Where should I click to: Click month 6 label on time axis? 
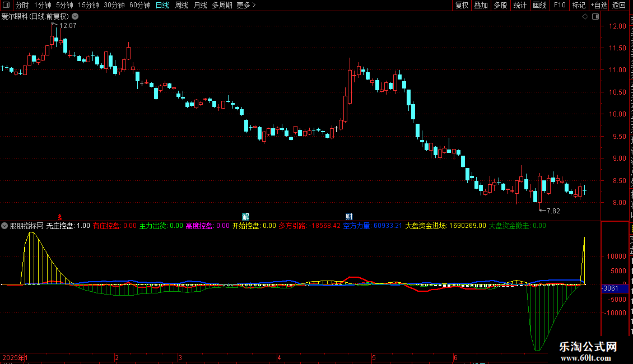coord(455,358)
